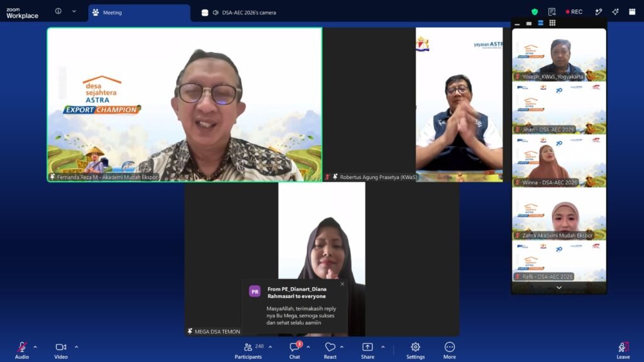Click pin icon on Fernanda Reza M tile
The height and width of the screenshot is (362, 644).
52,177
